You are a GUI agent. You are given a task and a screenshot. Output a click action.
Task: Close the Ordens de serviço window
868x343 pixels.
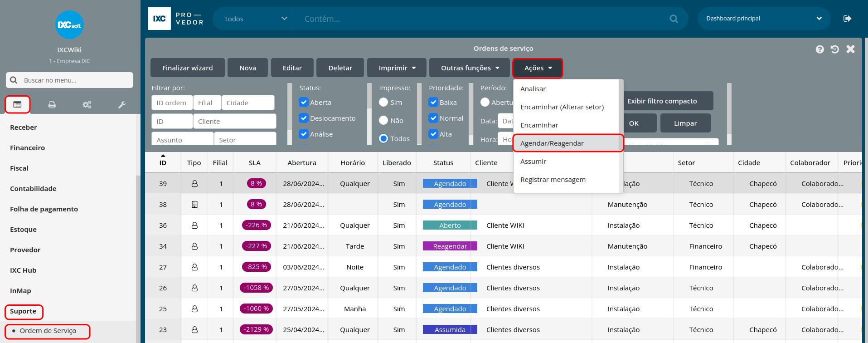(851, 49)
